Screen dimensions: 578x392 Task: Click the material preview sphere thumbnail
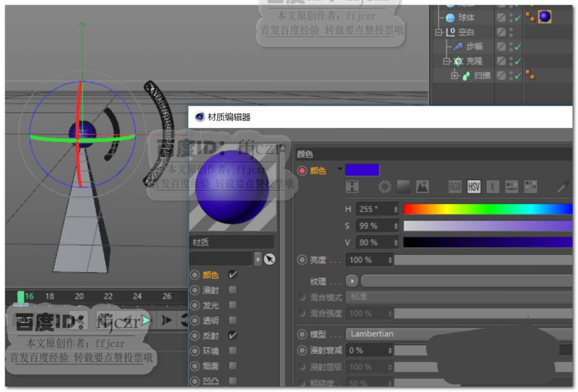tap(232, 186)
